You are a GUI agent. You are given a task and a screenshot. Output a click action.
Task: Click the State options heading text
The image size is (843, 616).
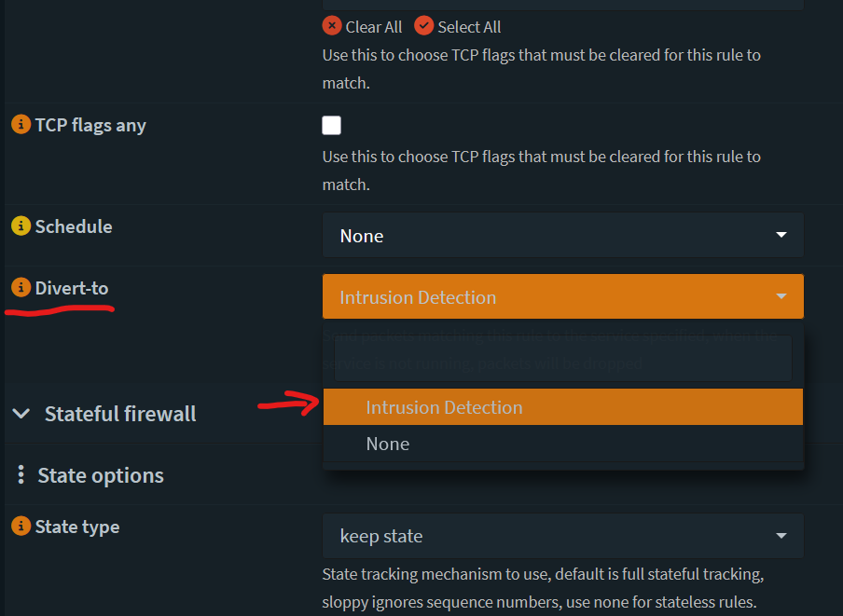click(101, 475)
